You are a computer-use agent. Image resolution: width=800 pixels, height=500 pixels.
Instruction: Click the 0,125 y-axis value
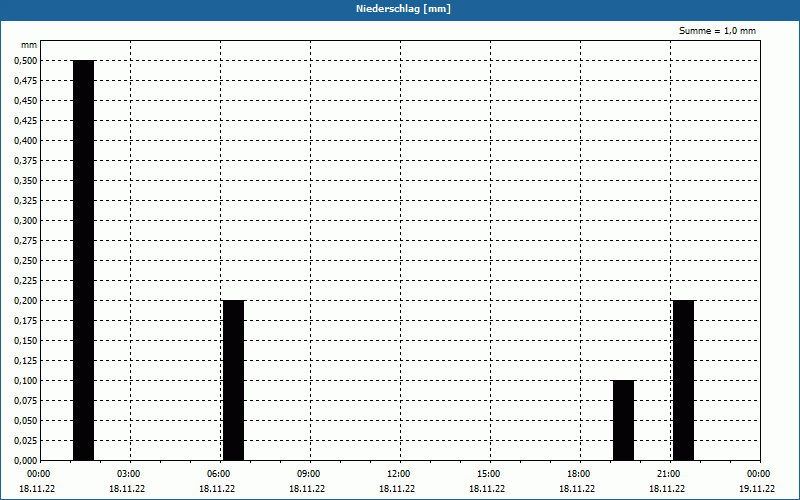click(x=26, y=361)
